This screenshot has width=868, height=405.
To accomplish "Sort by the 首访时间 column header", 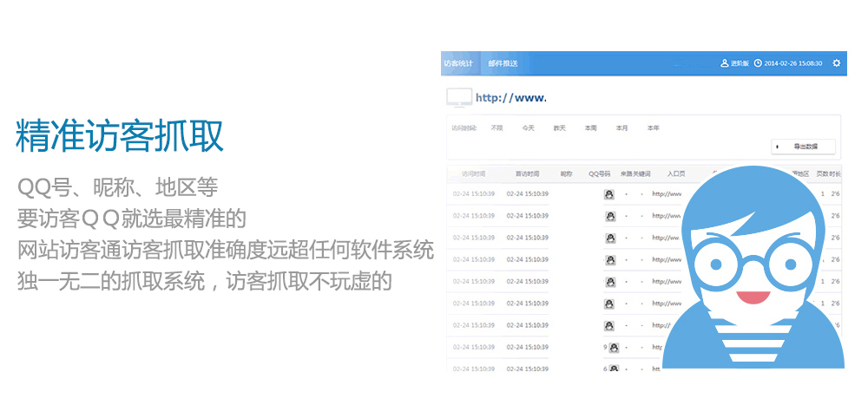I will [527, 173].
